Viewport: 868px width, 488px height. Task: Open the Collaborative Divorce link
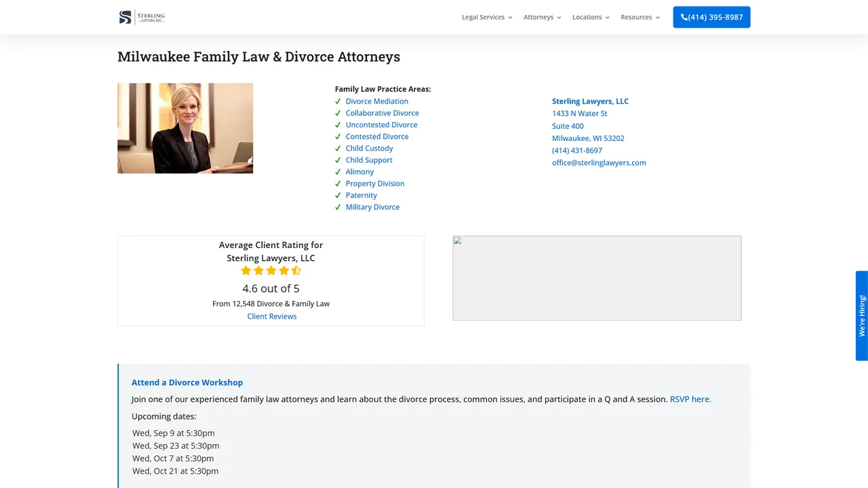click(382, 113)
